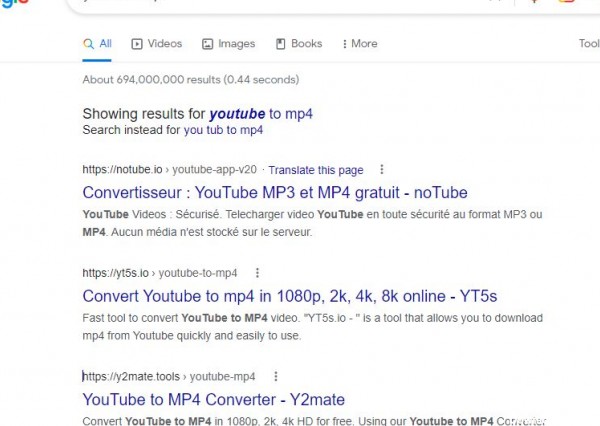
Task: Switch to the Images tab label
Action: coord(237,44)
